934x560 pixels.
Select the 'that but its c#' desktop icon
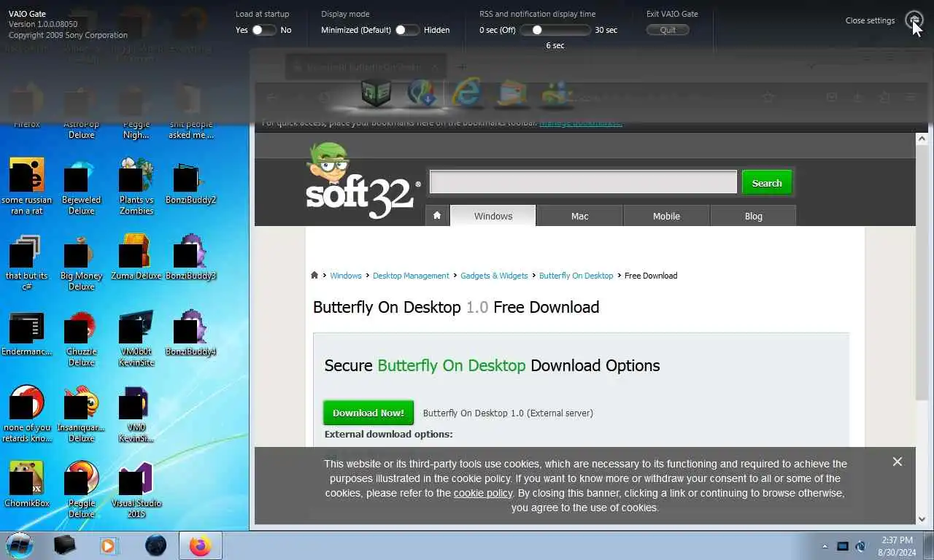click(27, 262)
